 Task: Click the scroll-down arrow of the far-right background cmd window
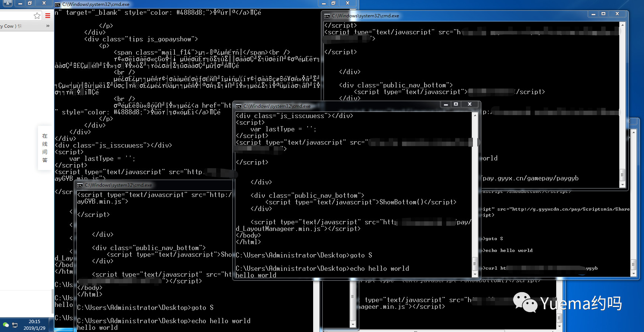click(634, 274)
